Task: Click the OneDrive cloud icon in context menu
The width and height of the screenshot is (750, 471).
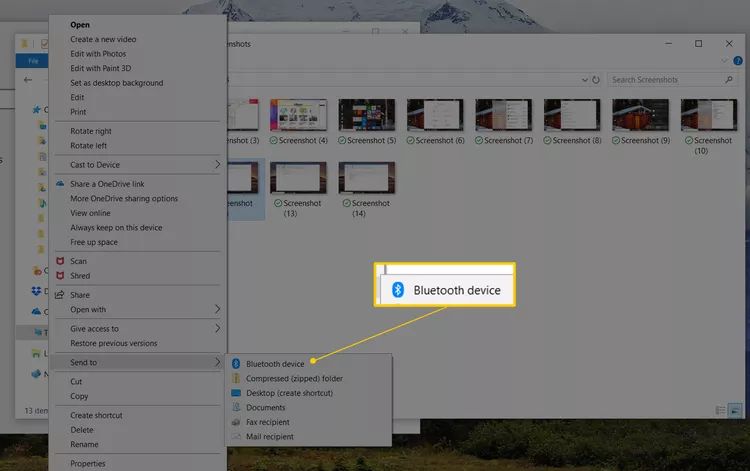Action: [x=60, y=184]
